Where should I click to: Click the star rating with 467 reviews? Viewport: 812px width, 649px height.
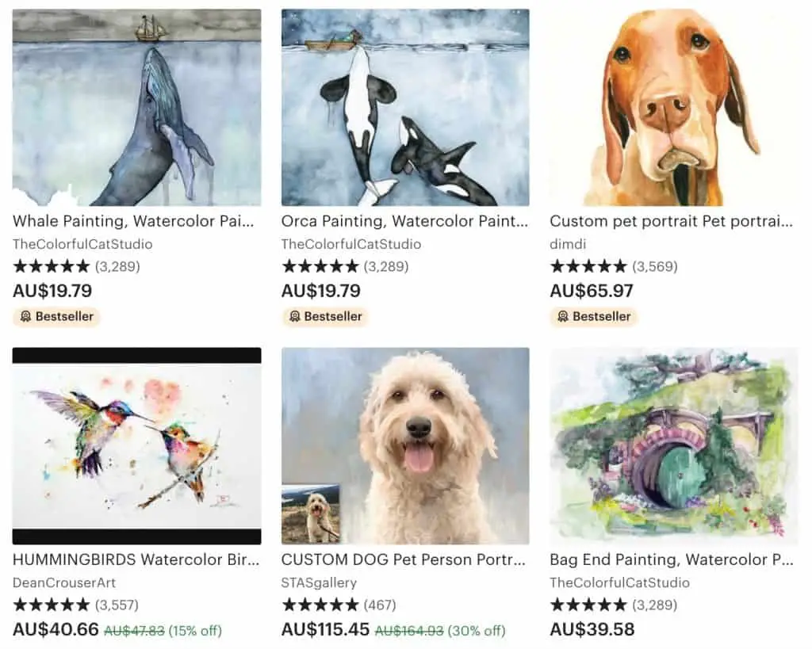click(x=339, y=605)
